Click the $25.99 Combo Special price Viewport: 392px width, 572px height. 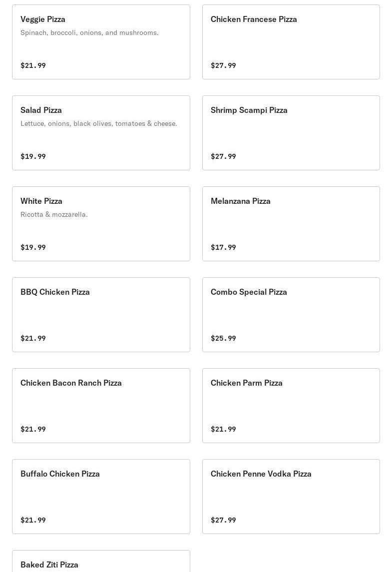[x=223, y=338]
